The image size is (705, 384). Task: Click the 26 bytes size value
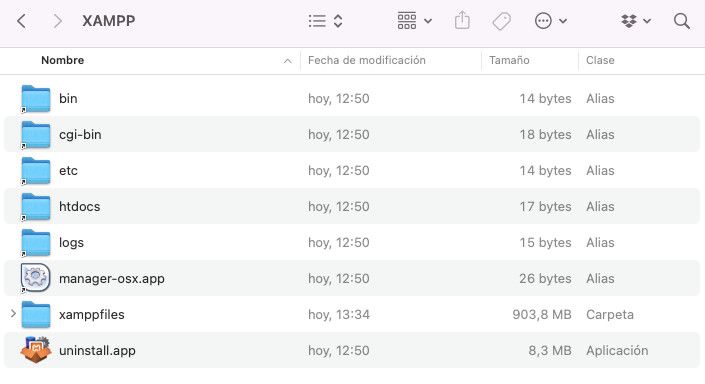pos(545,278)
